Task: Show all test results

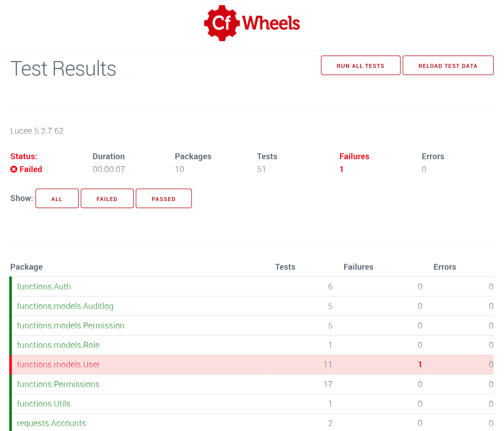Action: (x=57, y=199)
